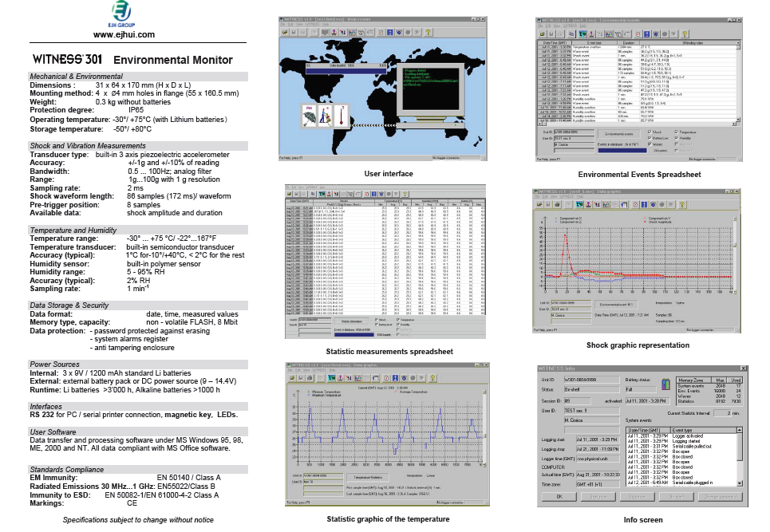Click the help icon in the temperature graphic window toolbar
The width and height of the screenshot is (770, 532).
click(432, 378)
